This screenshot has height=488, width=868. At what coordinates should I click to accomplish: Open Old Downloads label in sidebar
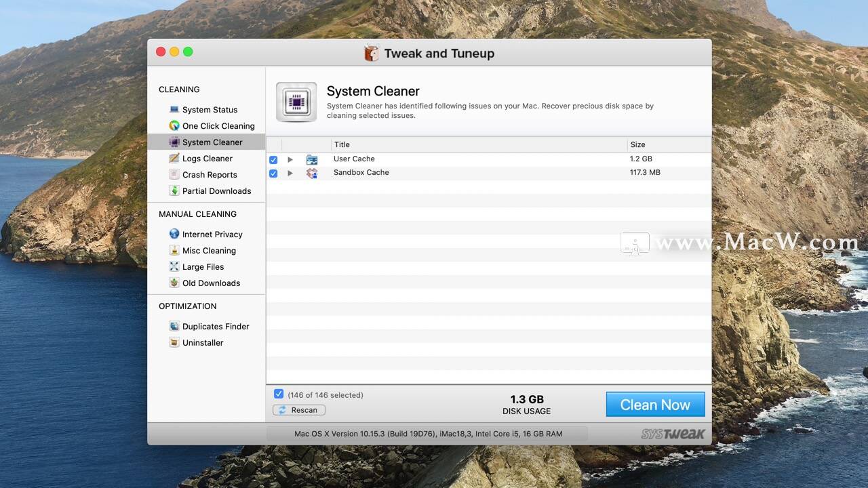[x=211, y=283]
